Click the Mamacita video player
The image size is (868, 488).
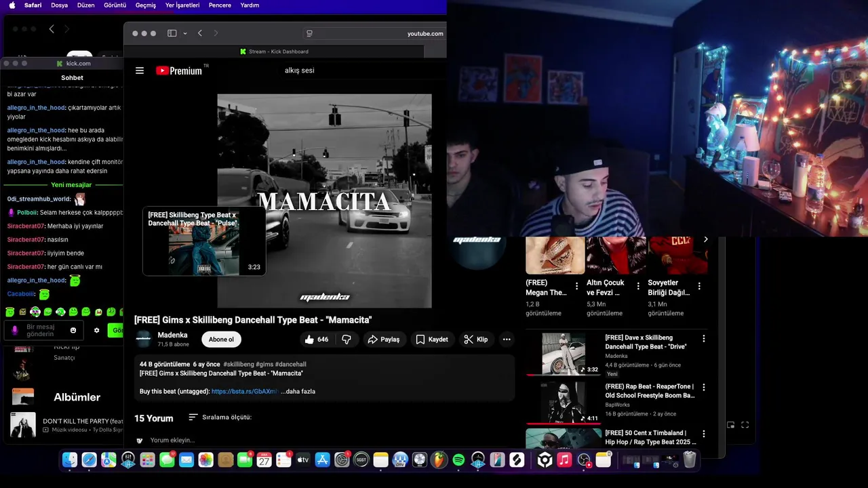pos(324,201)
